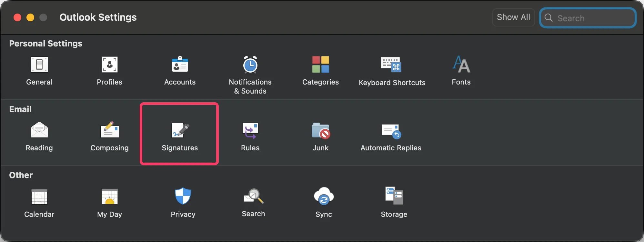Image resolution: width=644 pixels, height=242 pixels.
Task: Open the Accounts settings icon
Action: click(x=180, y=71)
